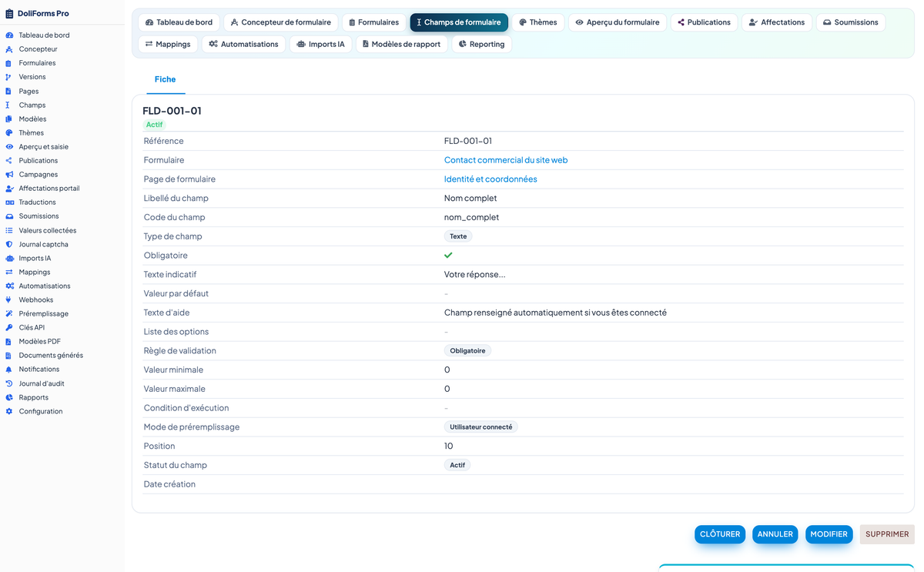
Task: Click the Clés API key icon
Action: [9, 327]
